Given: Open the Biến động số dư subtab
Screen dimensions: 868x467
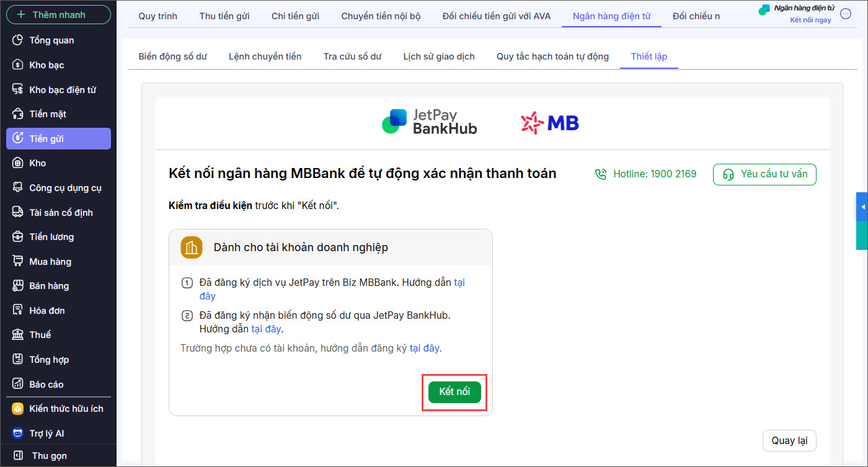Looking at the screenshot, I should (x=173, y=56).
